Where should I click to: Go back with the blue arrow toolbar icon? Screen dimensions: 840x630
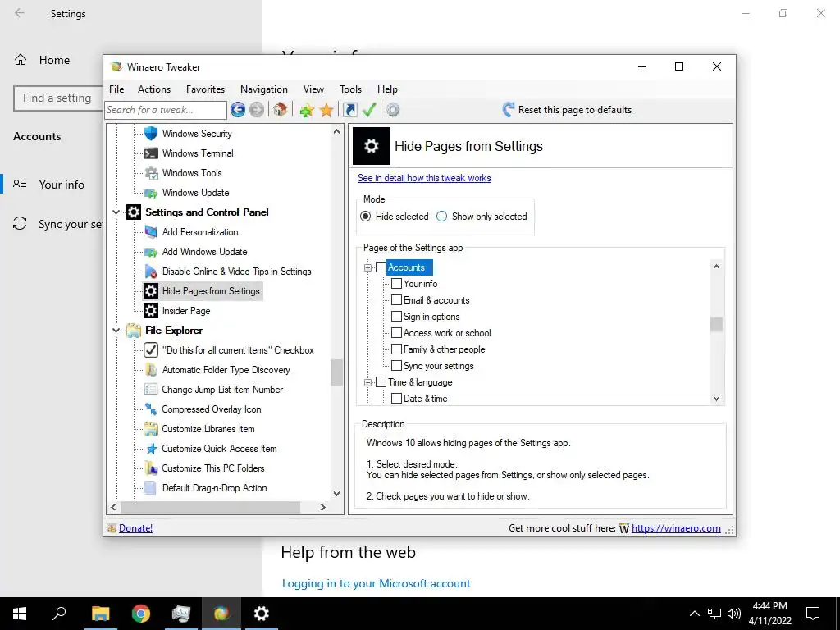click(238, 110)
